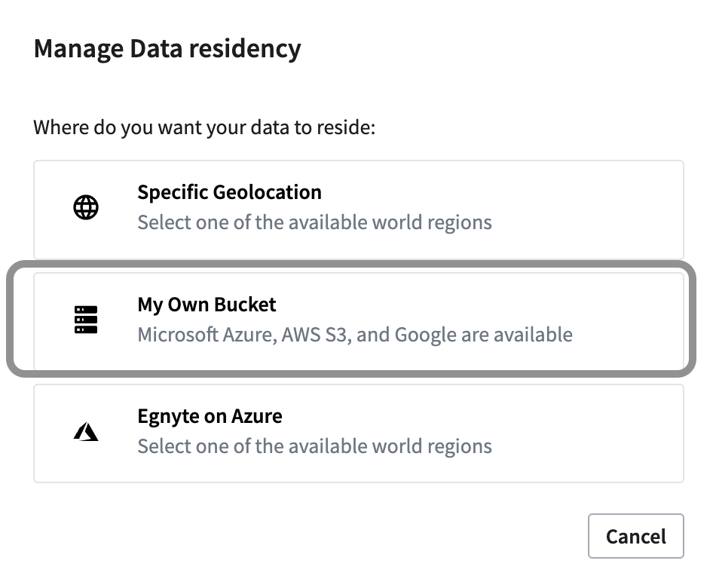Click empty right side of highlighted My Own Bucket card
The height and width of the screenshot is (588, 716).
(633, 321)
